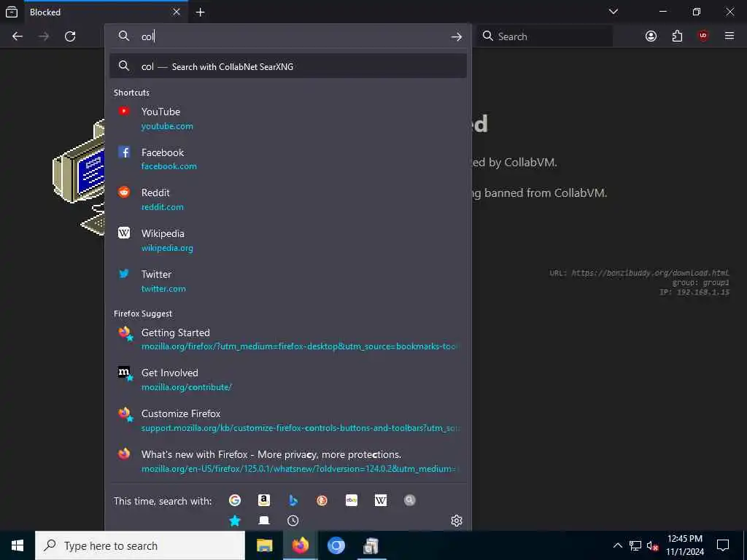Viewport: 747px width, 560px height.
Task: Expand the list all tabs chevron
Action: pyautogui.click(x=614, y=12)
